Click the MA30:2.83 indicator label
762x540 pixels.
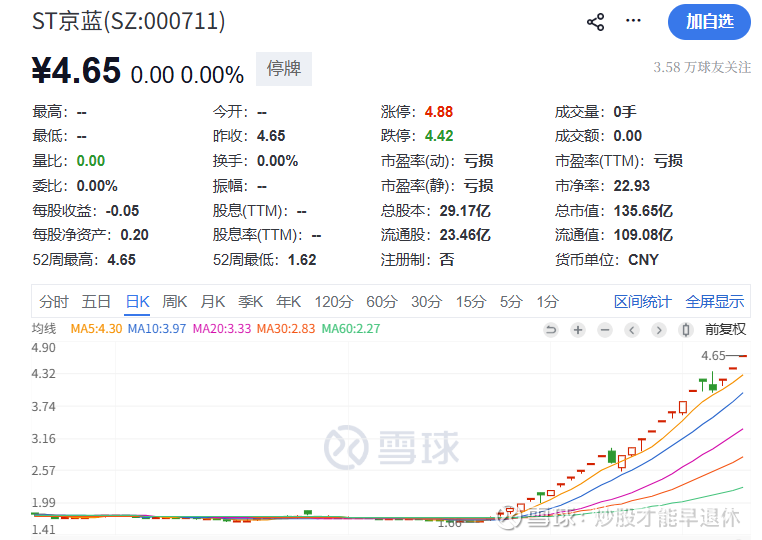point(286,329)
